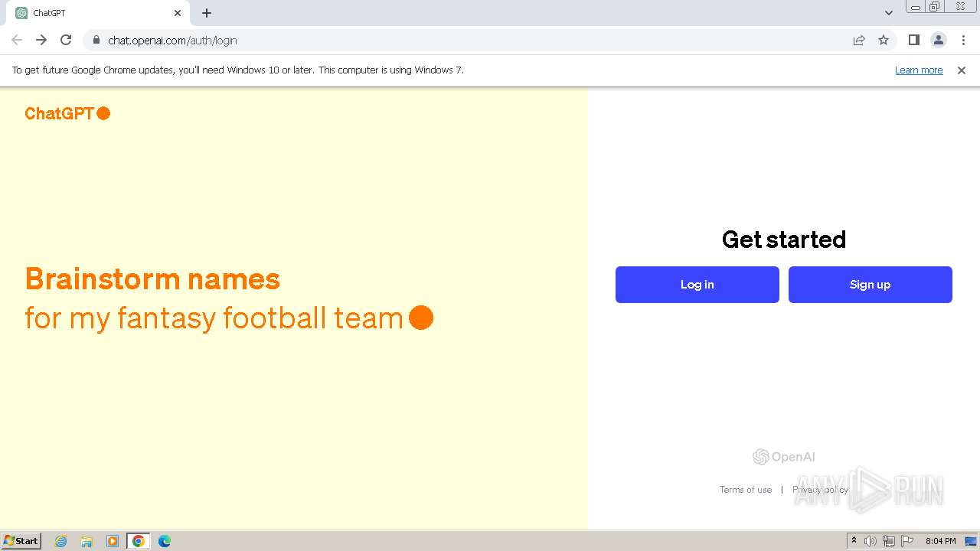This screenshot has width=980, height=551.
Task: Open the Chrome profile avatar menu
Action: tap(938, 41)
